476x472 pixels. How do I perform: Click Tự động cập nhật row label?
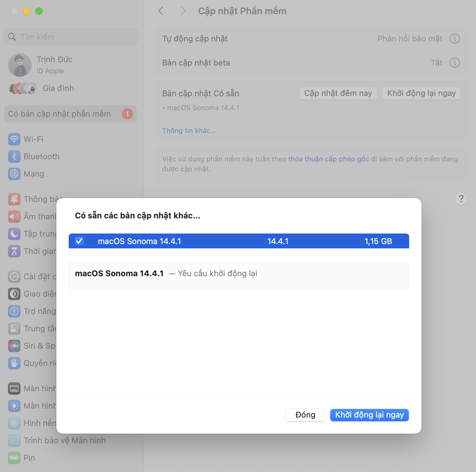[195, 39]
